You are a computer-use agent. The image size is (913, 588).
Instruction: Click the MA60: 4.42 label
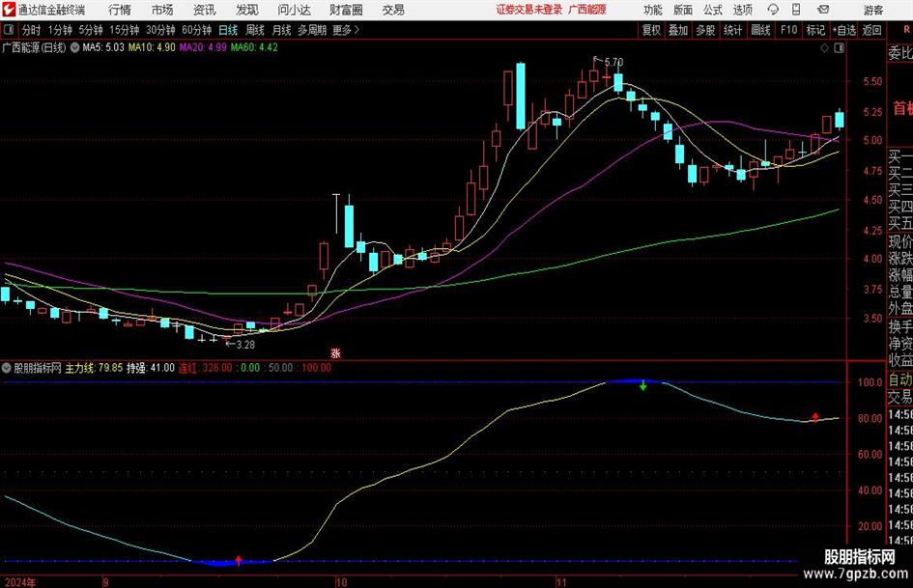pos(254,47)
